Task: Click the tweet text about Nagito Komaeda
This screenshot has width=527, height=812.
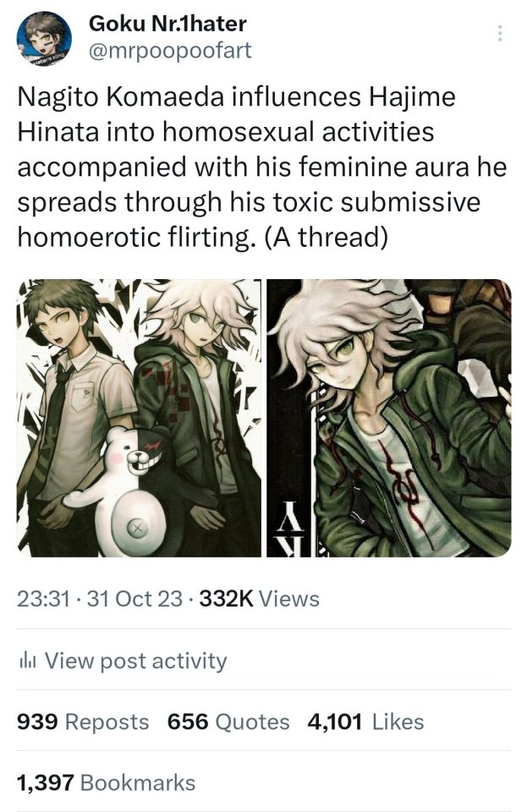Action: (261, 167)
